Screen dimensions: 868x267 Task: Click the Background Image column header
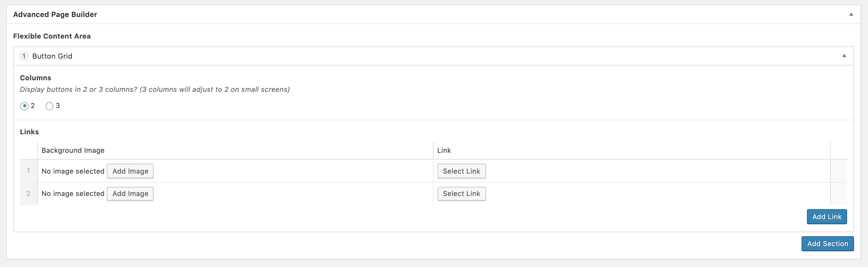[73, 150]
